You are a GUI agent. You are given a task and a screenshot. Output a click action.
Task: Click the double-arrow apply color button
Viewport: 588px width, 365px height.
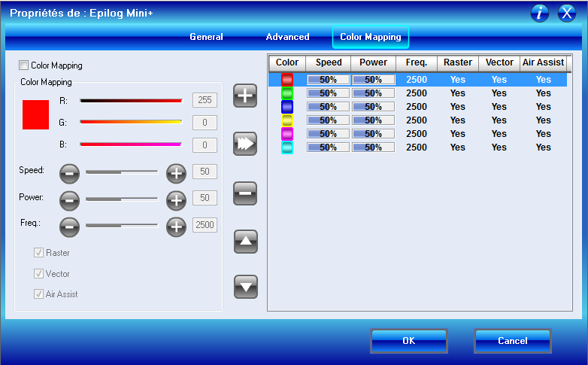pos(245,144)
